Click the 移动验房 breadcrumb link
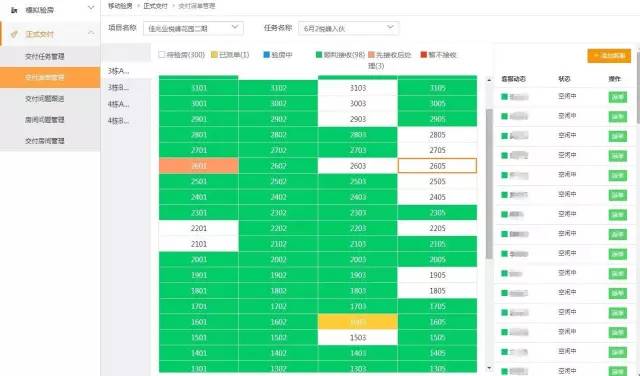 pos(120,6)
